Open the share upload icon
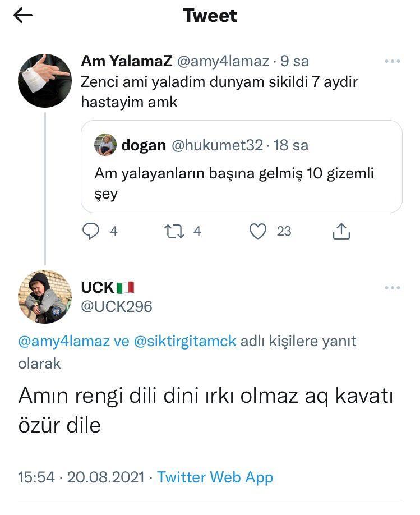Screen dimensions: 420x515 pos(341,231)
